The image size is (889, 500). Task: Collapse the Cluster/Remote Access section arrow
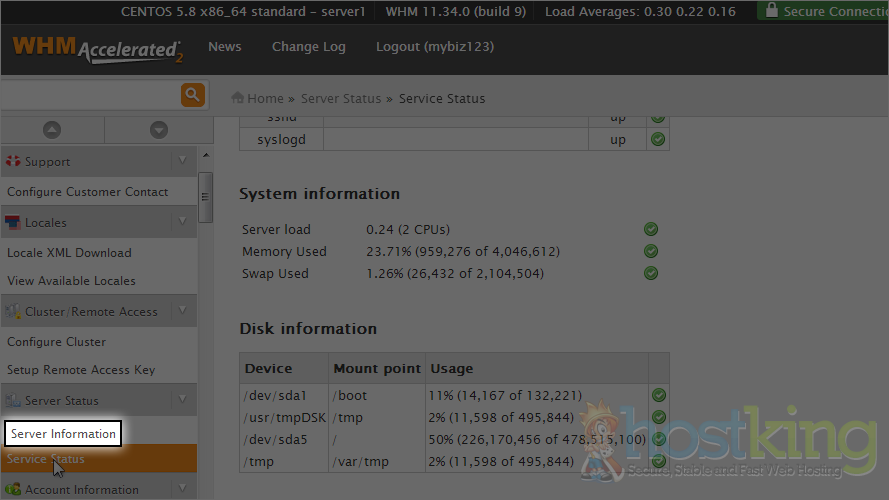click(x=182, y=311)
